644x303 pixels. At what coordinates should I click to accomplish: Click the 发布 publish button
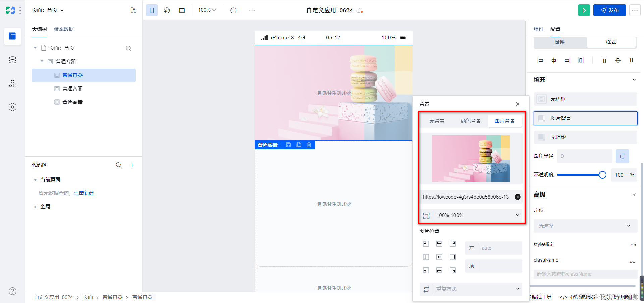(x=609, y=10)
